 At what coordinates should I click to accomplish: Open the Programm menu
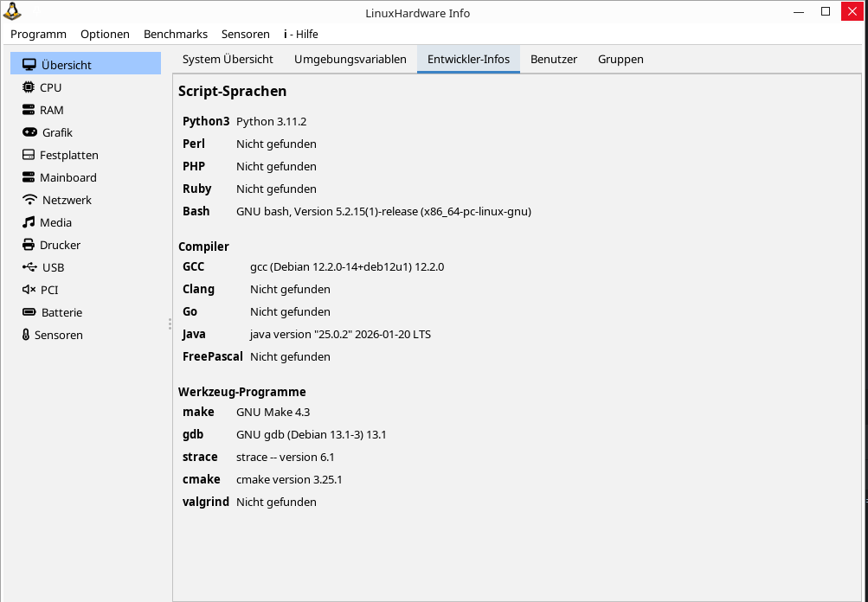[x=38, y=34]
